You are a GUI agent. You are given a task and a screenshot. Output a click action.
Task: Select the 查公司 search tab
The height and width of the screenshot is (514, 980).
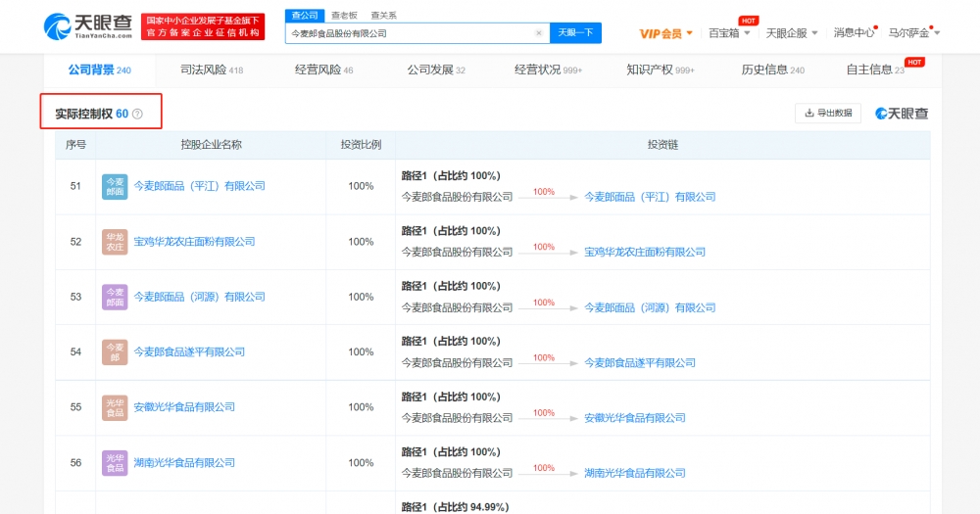point(305,15)
